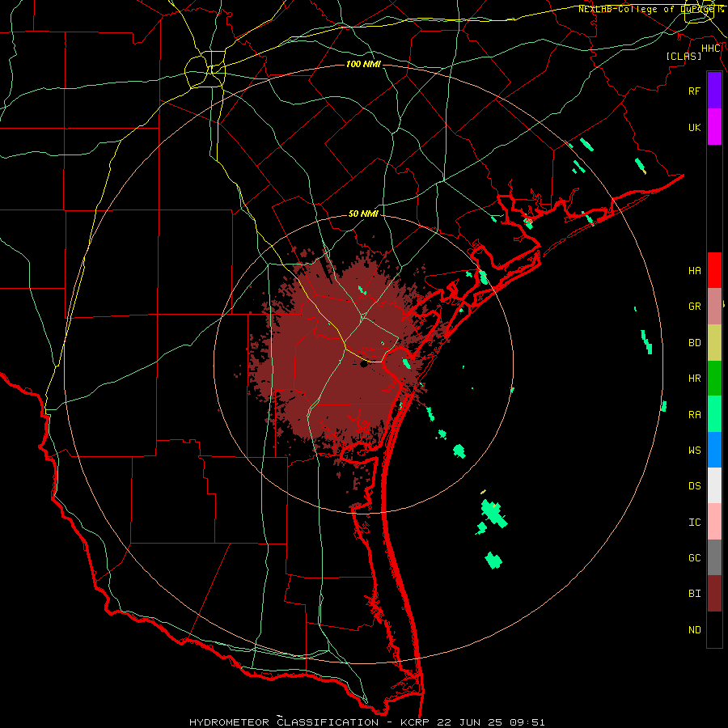Pick the light green RA legend swatch

714,414
